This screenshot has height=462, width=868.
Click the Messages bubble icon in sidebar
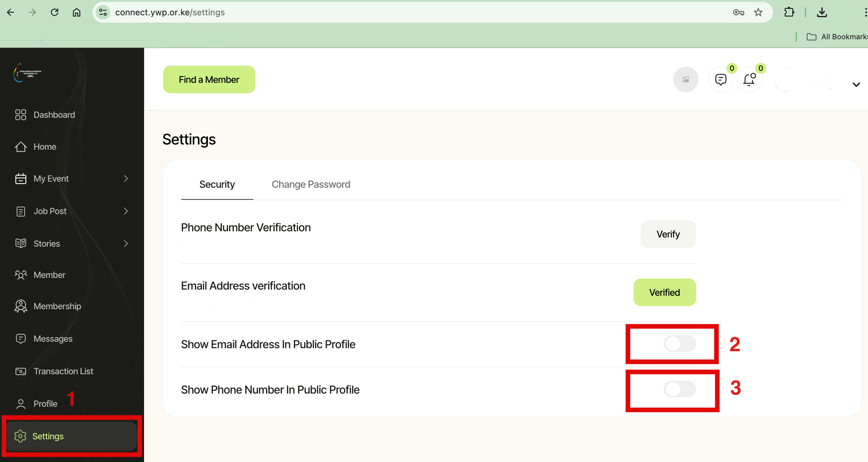point(21,339)
